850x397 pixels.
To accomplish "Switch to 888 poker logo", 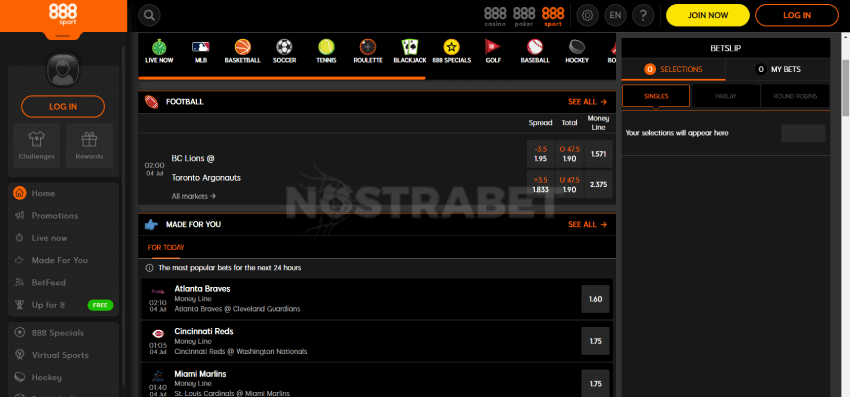I will 524,16.
